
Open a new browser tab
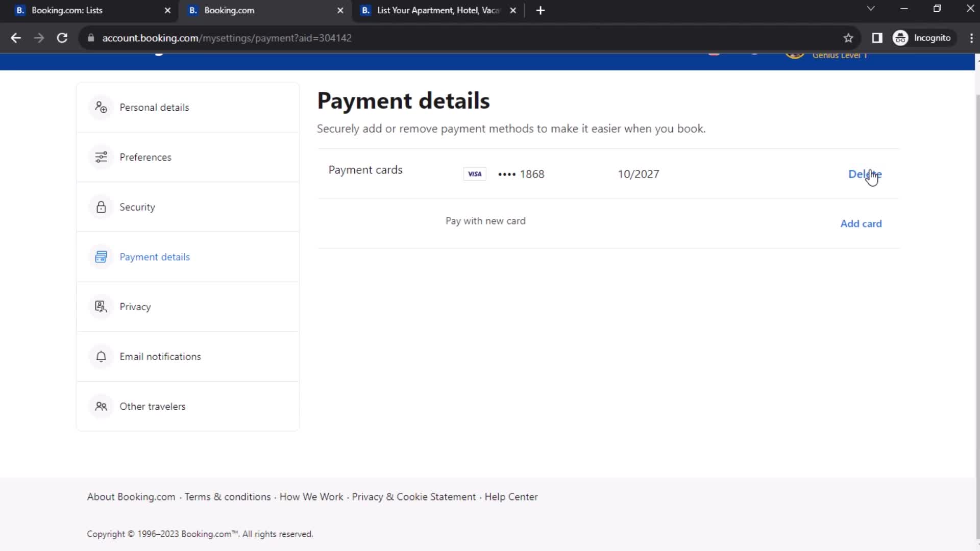[541, 10]
